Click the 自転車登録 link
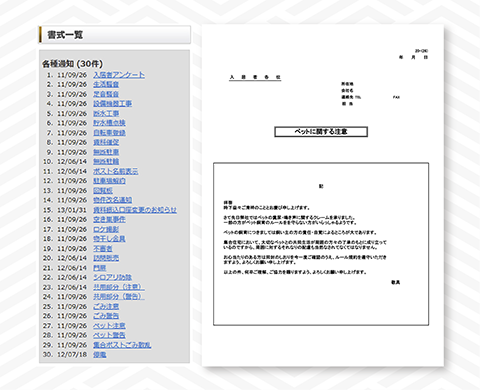This screenshot has height=390, width=480. tap(109, 133)
